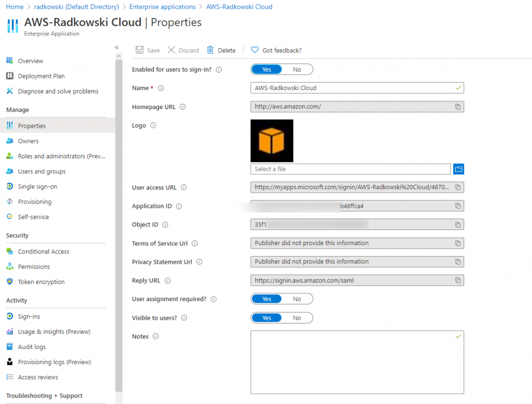532x404 pixels.
Task: Click the Got feedback heart icon
Action: pos(255,50)
